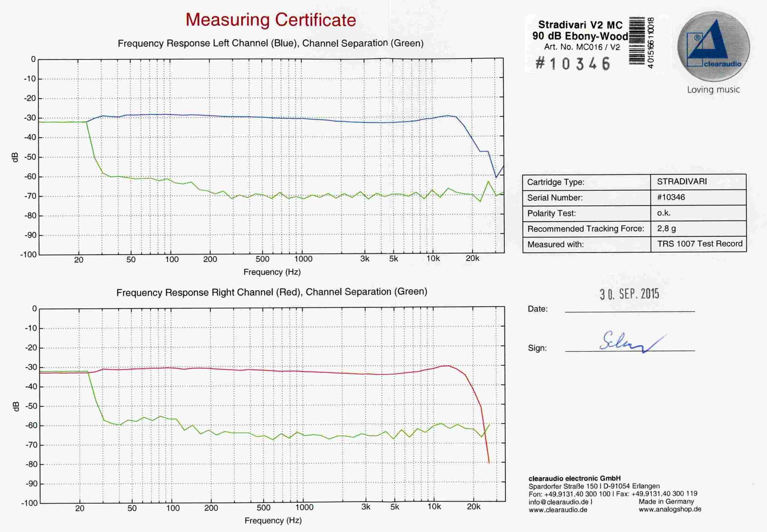The image size is (767, 532).
Task: Click the '-30' dB tick on top chart
Action: 29,118
